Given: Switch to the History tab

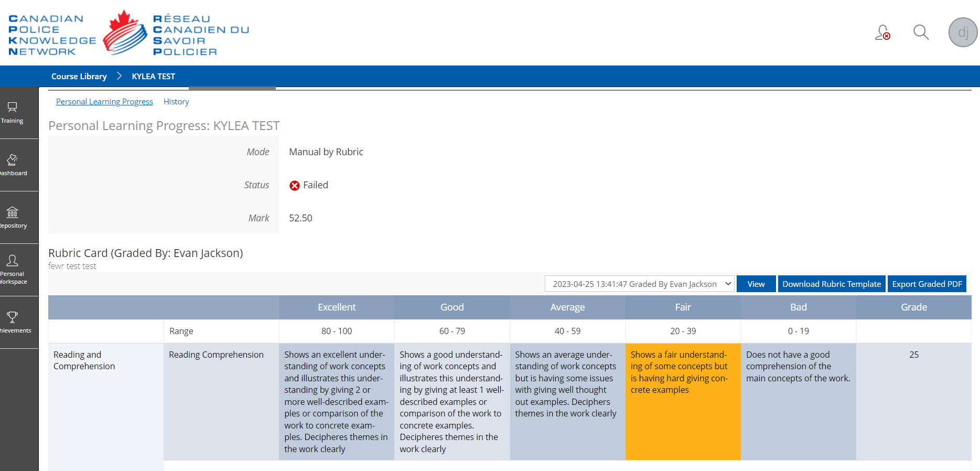Looking at the screenshot, I should pos(176,102).
